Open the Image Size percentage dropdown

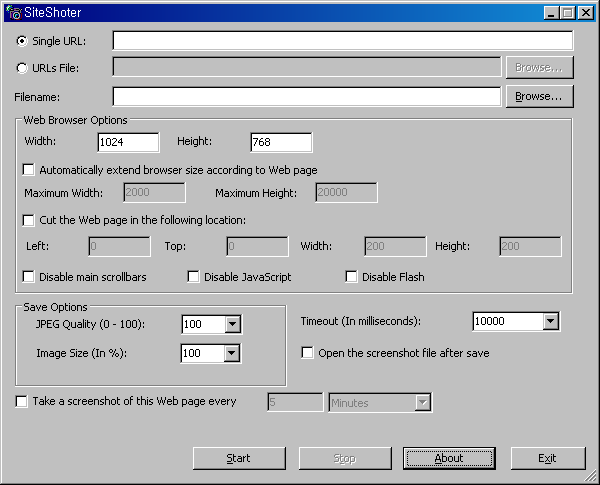[232, 353]
